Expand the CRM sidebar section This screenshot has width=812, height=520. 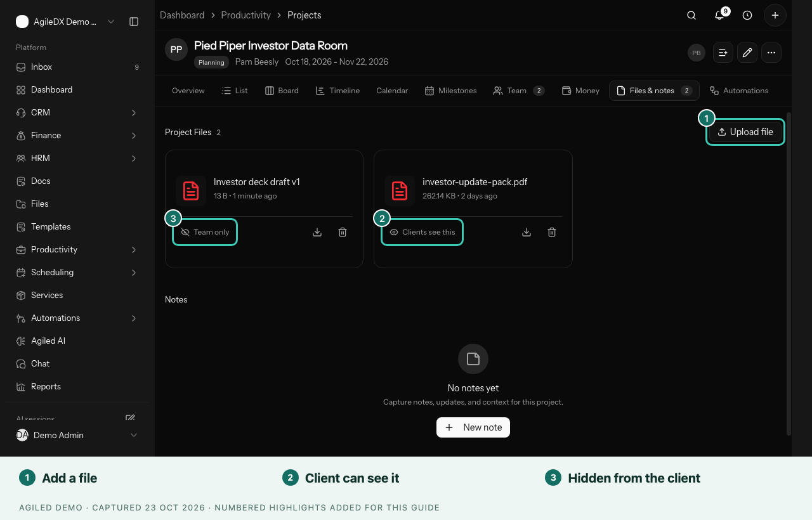point(134,113)
